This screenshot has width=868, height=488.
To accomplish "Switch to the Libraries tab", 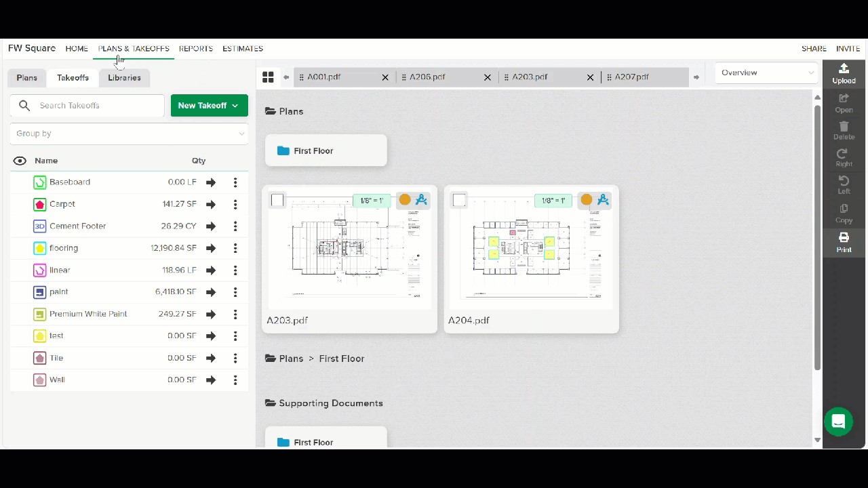I will (x=124, y=78).
